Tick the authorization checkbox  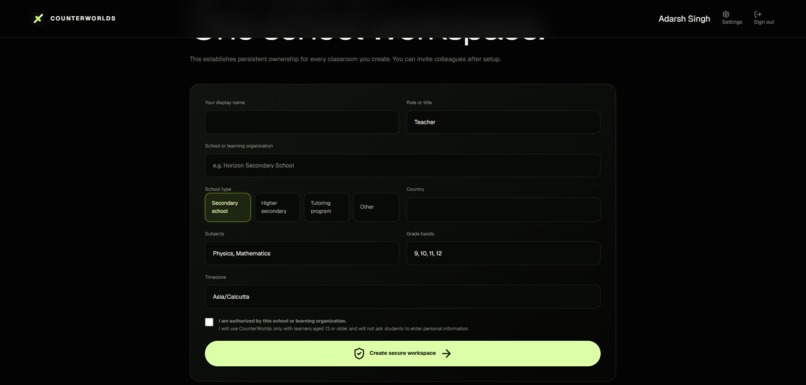[x=209, y=322]
